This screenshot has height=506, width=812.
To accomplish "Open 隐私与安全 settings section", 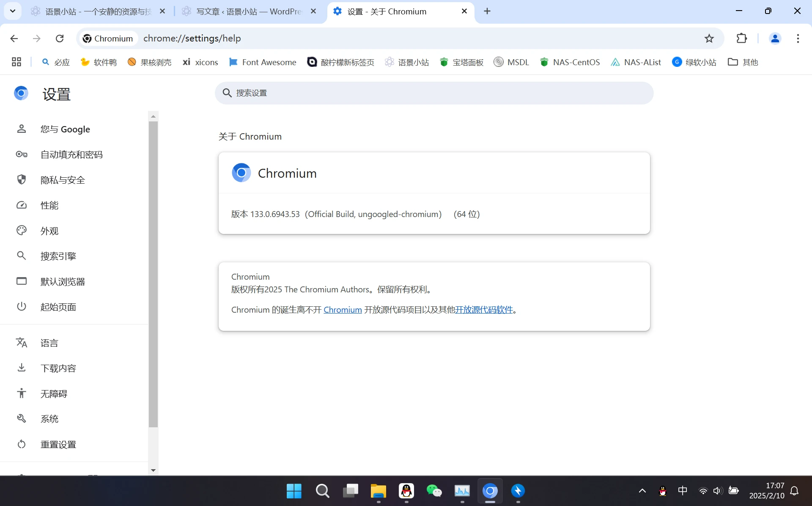I will point(74,180).
